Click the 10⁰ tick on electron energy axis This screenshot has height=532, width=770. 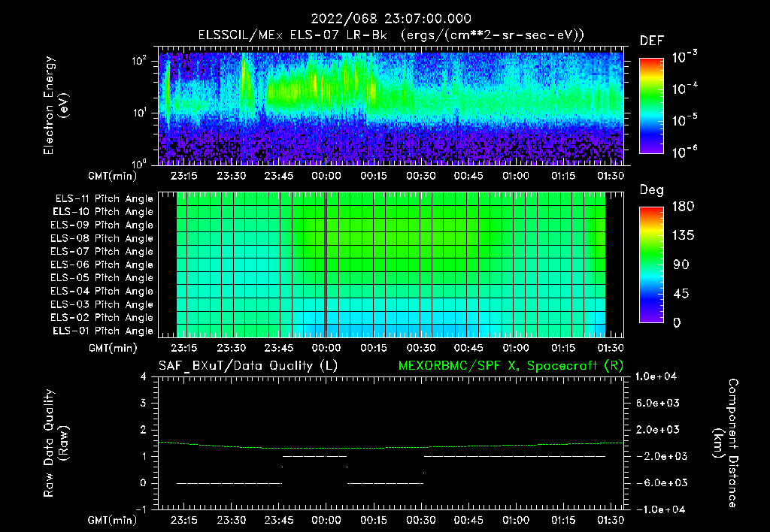click(140, 165)
